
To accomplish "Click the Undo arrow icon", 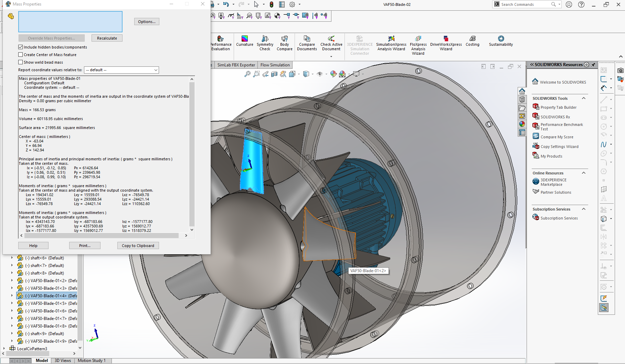I will [x=226, y=4].
